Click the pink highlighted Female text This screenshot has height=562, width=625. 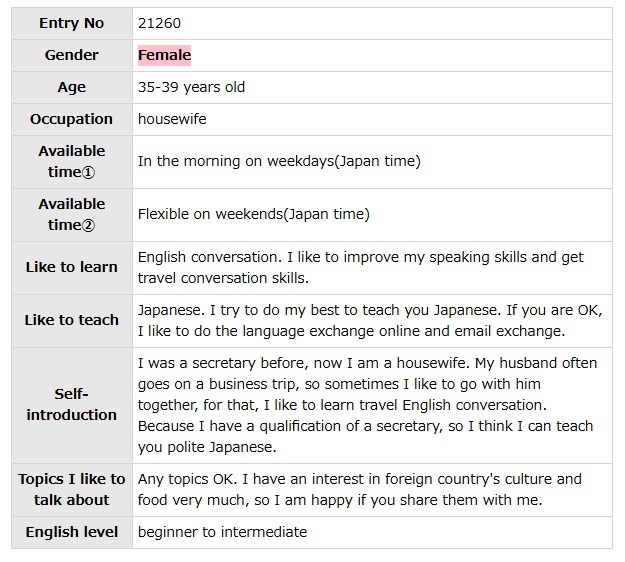click(x=164, y=55)
